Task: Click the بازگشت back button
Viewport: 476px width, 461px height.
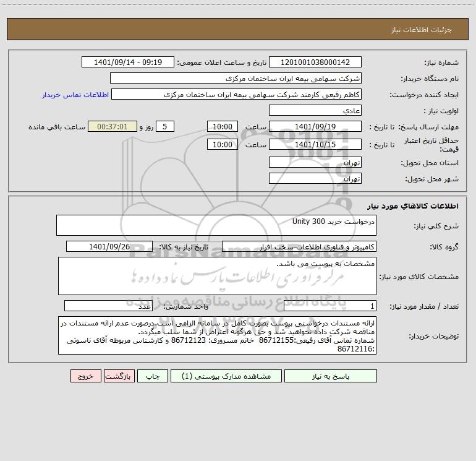Action: click(119, 376)
